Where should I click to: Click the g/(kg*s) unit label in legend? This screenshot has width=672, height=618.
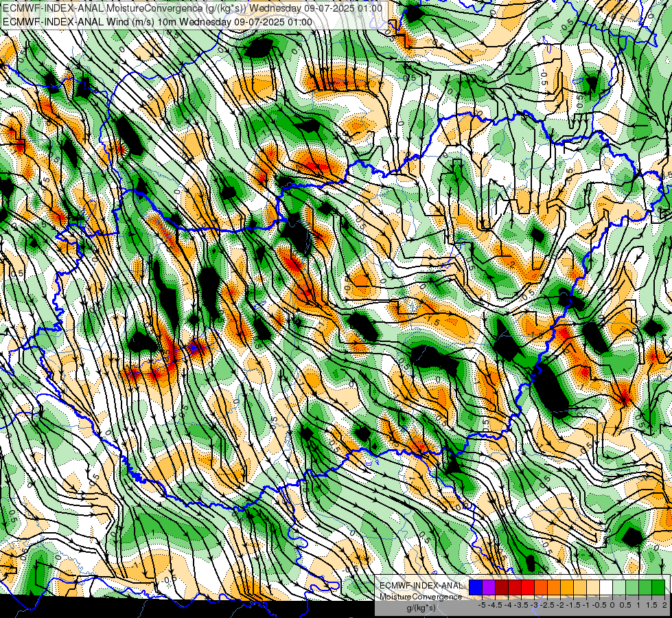(421, 608)
